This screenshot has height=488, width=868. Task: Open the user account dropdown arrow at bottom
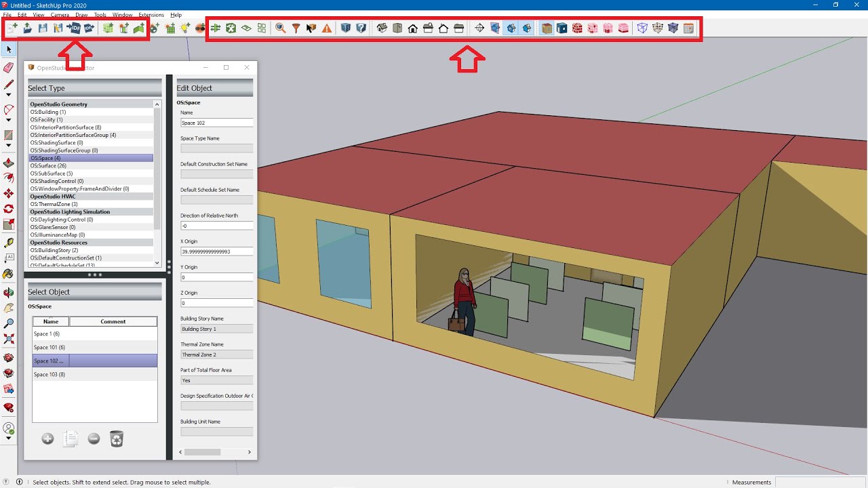pos(9,439)
